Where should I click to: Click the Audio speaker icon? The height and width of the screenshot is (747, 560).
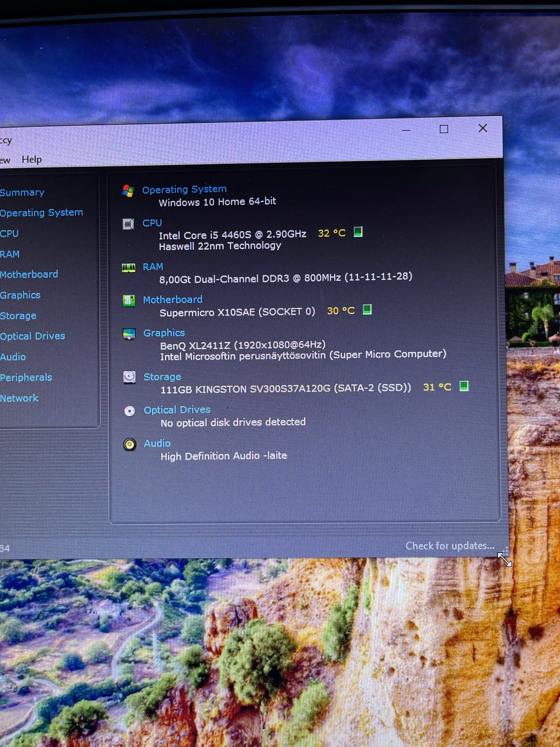click(x=129, y=444)
